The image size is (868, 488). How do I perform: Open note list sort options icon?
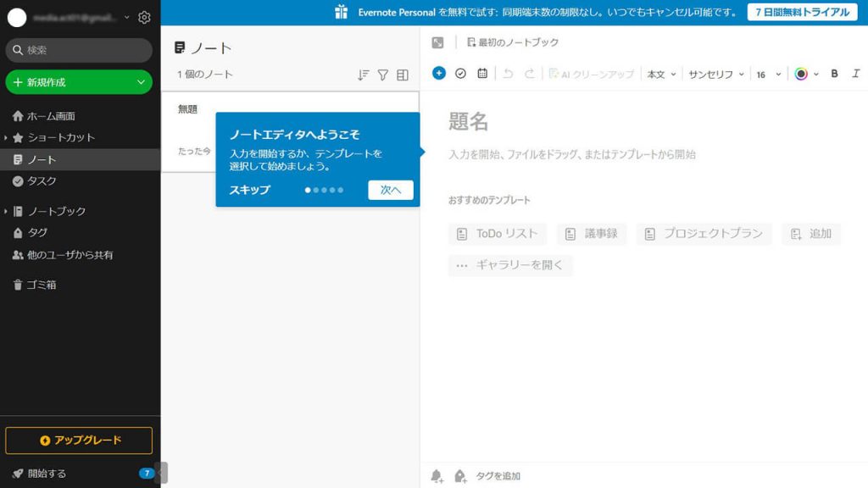[363, 75]
